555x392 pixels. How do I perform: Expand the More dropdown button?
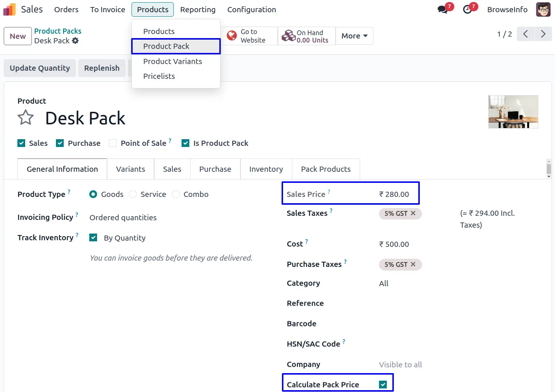pos(354,36)
